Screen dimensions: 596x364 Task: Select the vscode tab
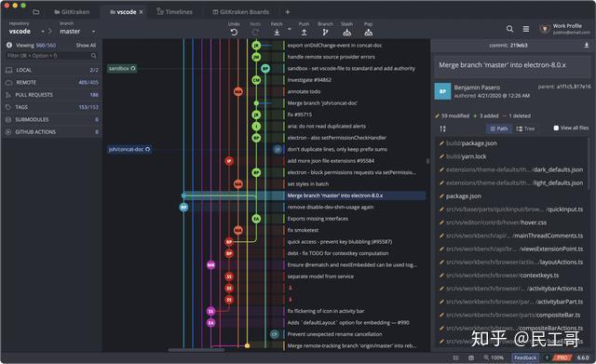click(123, 12)
